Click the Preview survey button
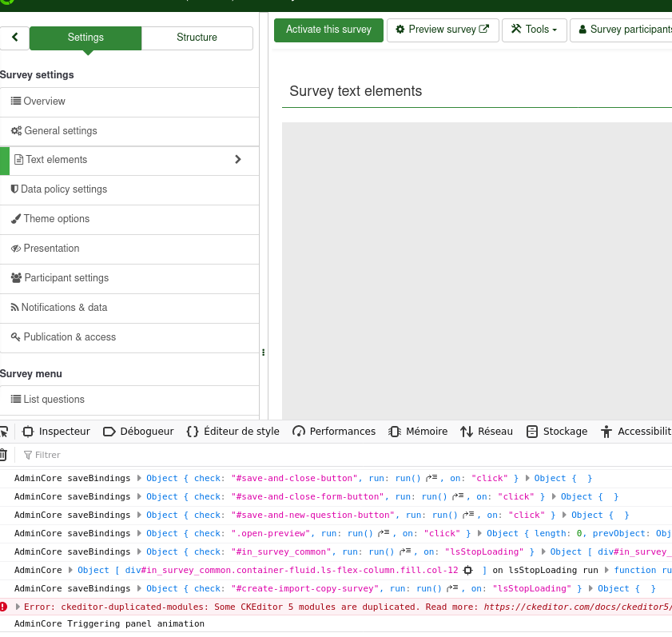The image size is (672, 637). click(x=443, y=30)
